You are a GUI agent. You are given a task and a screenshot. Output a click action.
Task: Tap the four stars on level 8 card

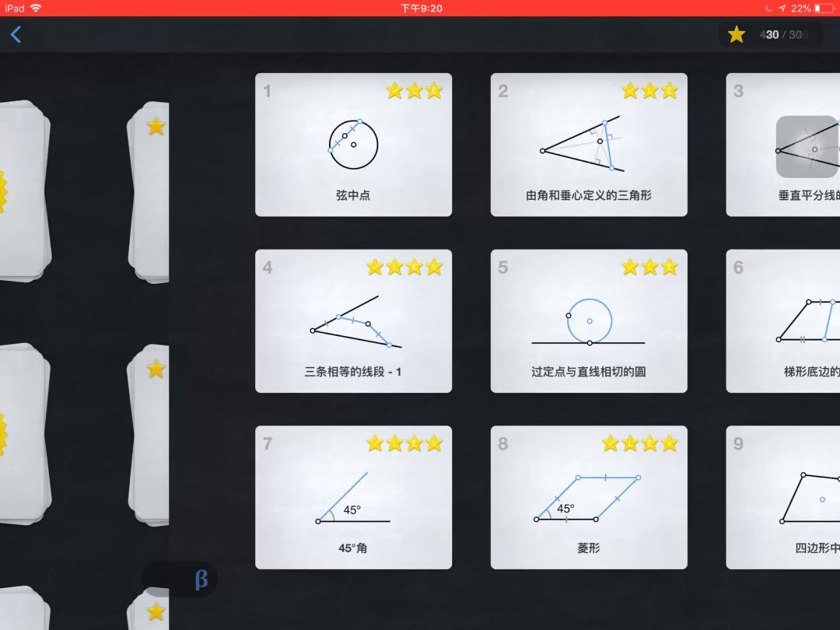pyautogui.click(x=639, y=443)
